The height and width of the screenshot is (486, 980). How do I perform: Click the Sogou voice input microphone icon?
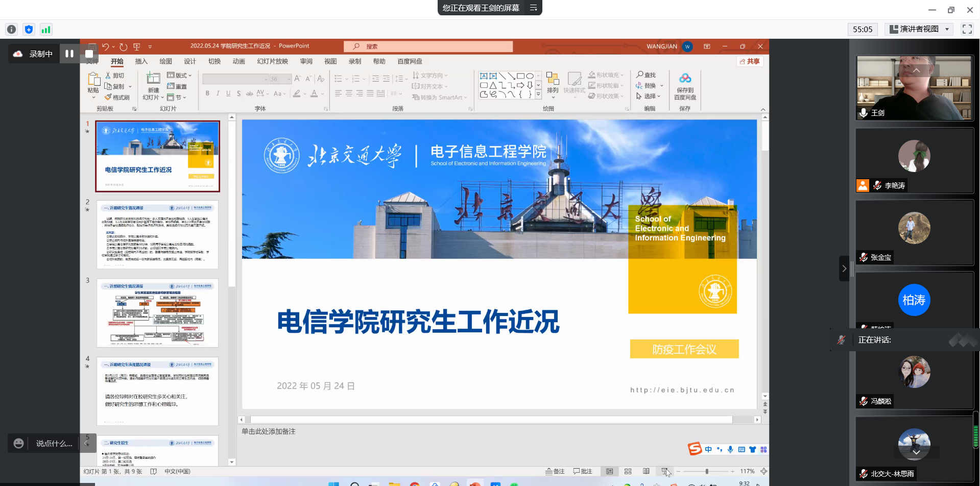[730, 449]
